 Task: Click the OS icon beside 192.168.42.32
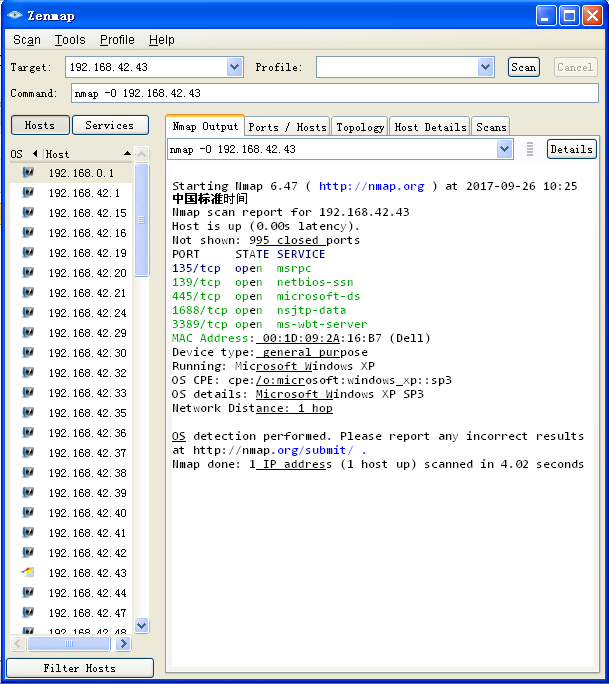coord(28,373)
